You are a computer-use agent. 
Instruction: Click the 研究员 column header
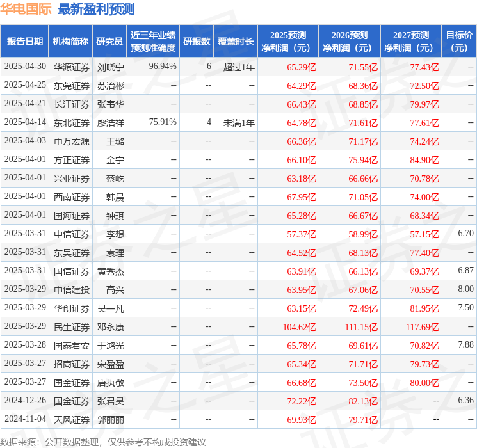pyautogui.click(x=109, y=42)
